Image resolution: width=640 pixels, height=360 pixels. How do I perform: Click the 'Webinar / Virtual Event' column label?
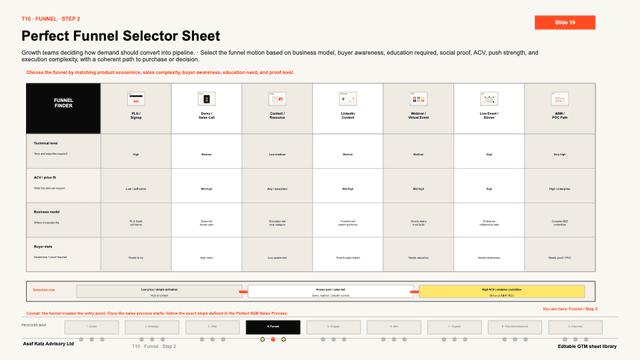pos(418,116)
